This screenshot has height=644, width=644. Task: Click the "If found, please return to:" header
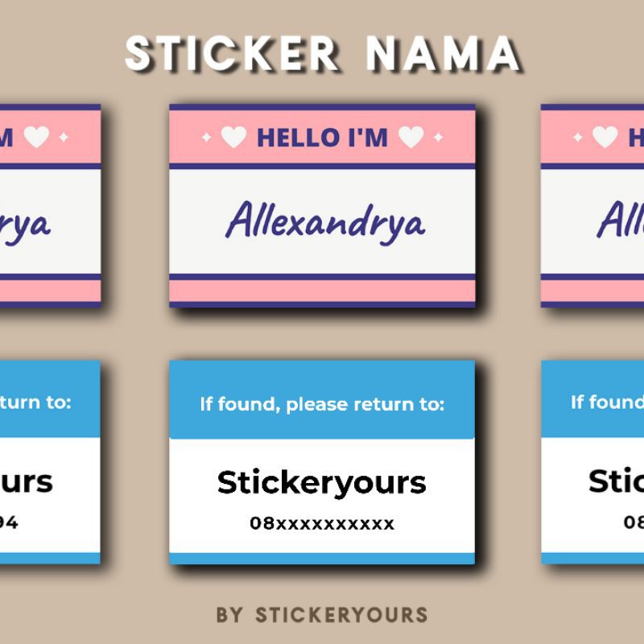(322, 403)
